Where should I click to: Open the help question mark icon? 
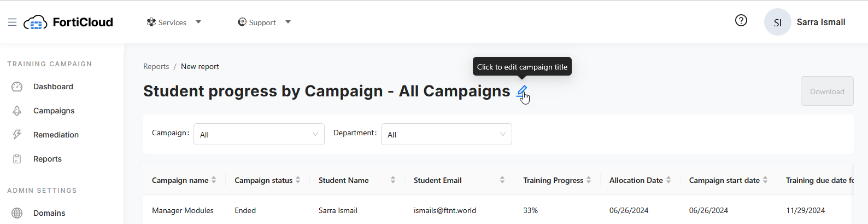coord(741,21)
